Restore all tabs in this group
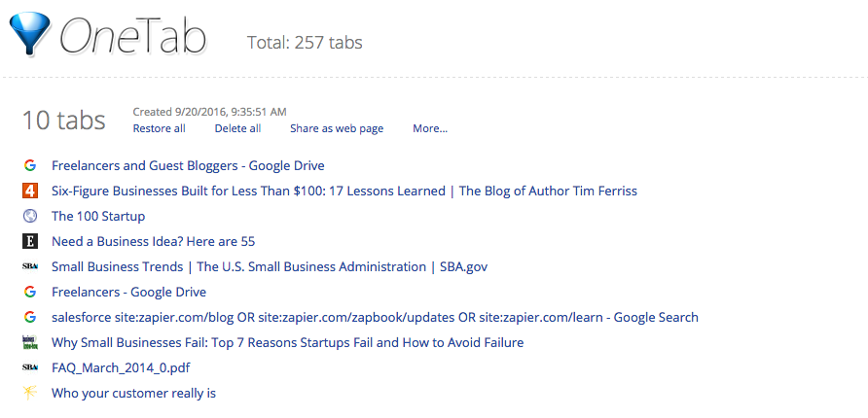Viewport: 868px width, 418px height. [x=159, y=128]
